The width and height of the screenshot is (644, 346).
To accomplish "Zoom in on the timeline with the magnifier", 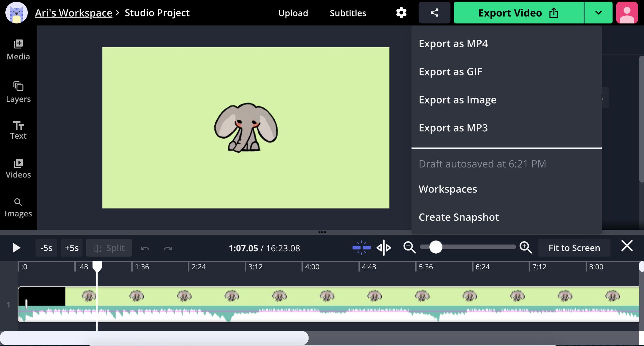I will tap(526, 248).
